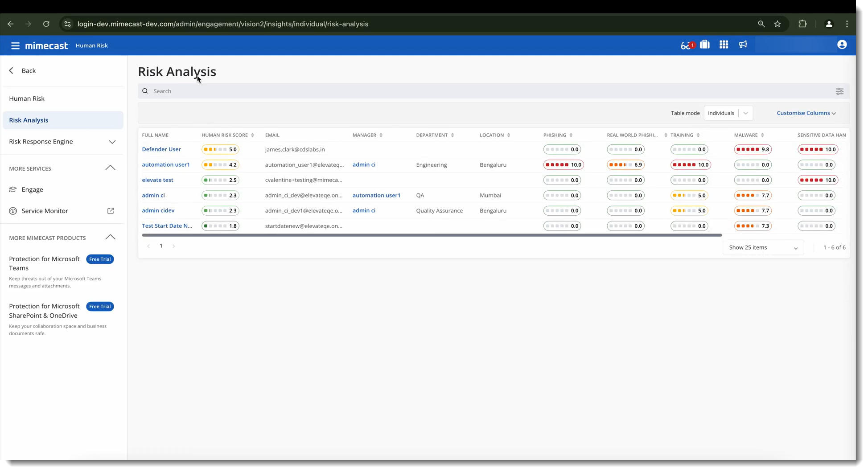Sort the table by Department column
This screenshot has width=868, height=472.
pyautogui.click(x=452, y=135)
